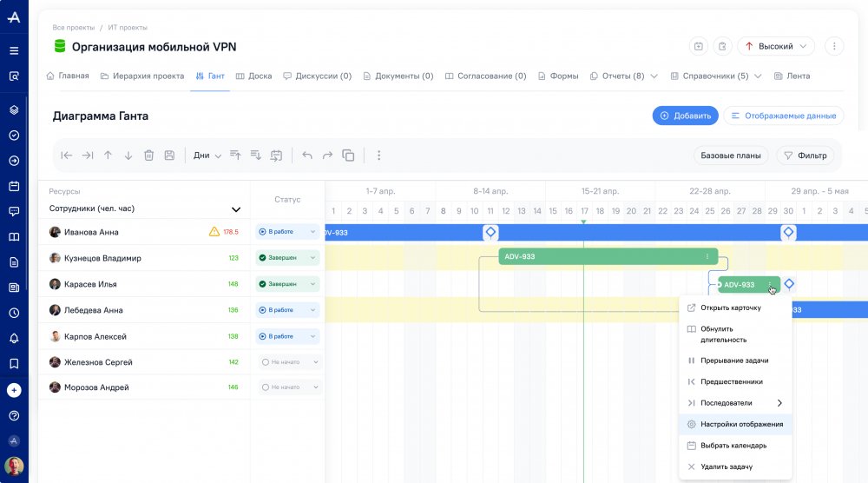Expand the Последователи submenu
This screenshot has height=483, width=868.
pyautogui.click(x=778, y=403)
